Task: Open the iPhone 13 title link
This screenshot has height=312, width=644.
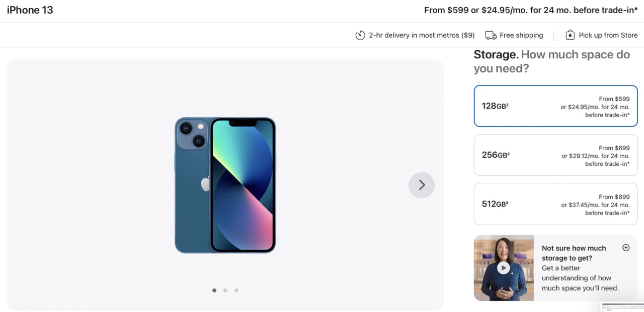Action: (x=30, y=10)
